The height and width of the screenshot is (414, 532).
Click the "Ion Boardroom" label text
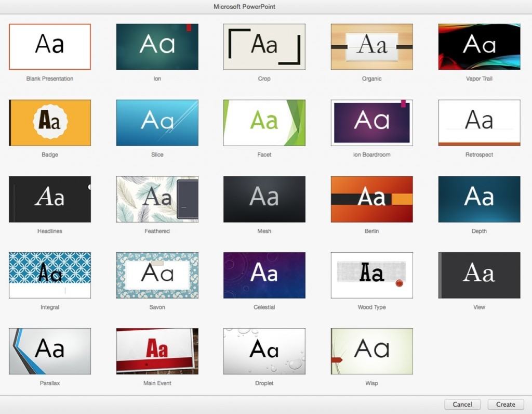tap(372, 154)
